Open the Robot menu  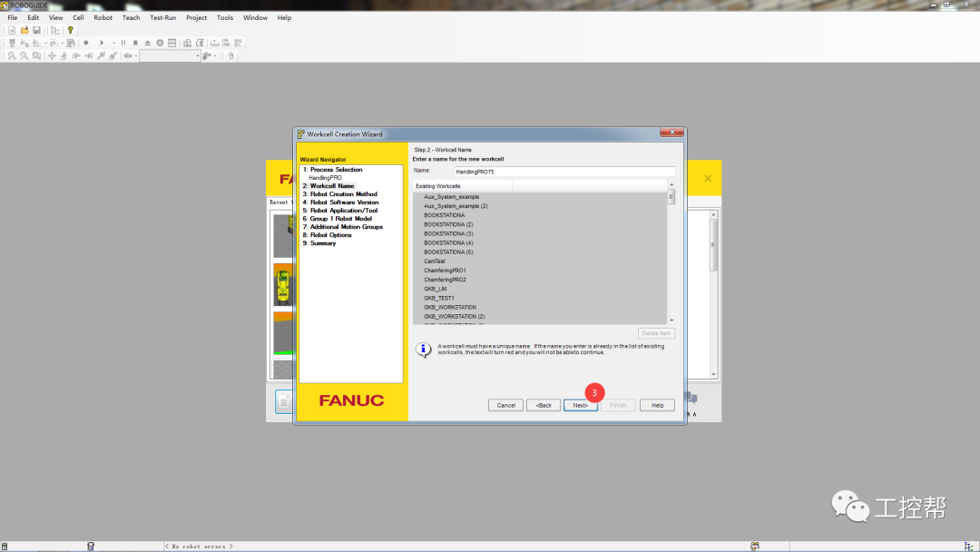103,17
